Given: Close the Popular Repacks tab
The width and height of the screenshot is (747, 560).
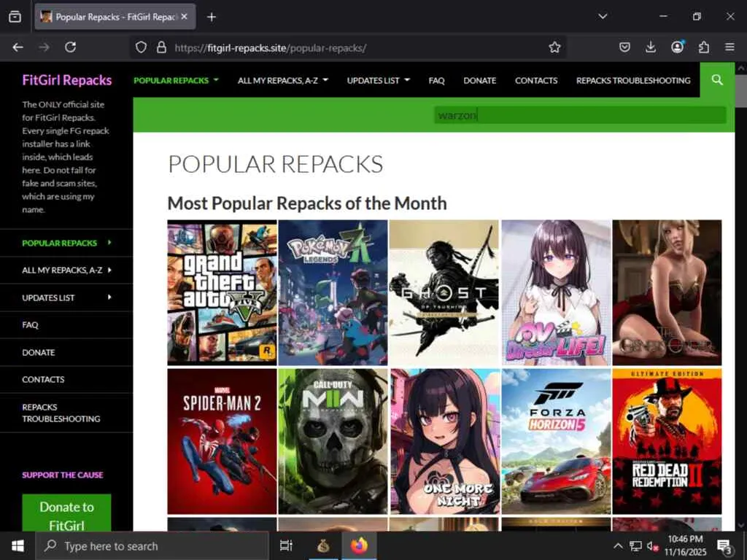Looking at the screenshot, I should (185, 17).
